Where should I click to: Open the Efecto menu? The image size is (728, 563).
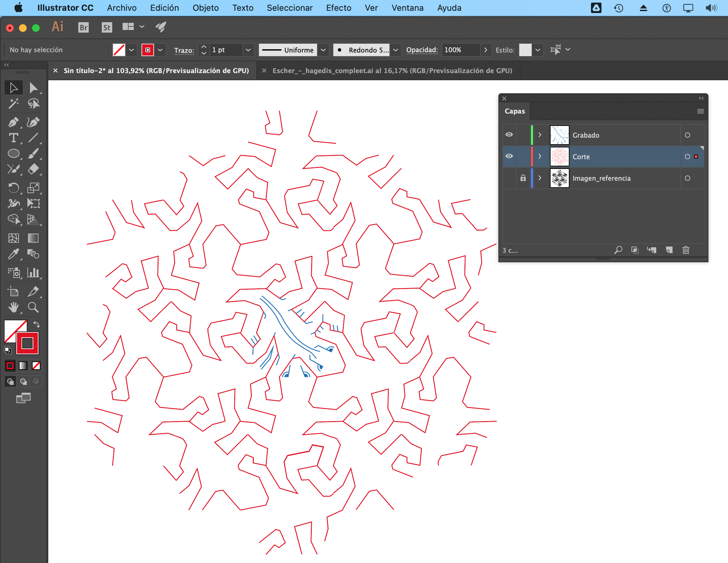pos(339,8)
